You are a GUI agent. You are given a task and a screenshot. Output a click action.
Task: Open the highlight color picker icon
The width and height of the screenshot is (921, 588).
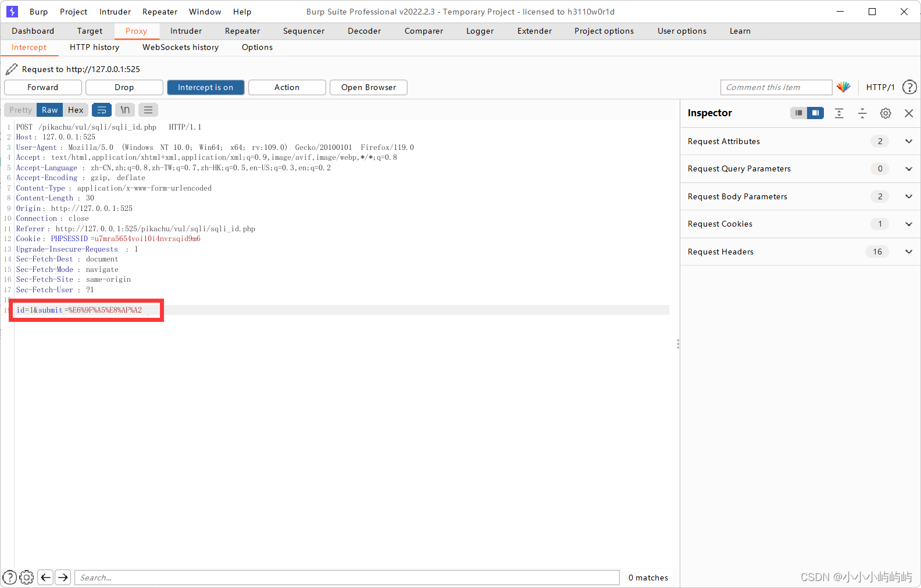tap(844, 87)
